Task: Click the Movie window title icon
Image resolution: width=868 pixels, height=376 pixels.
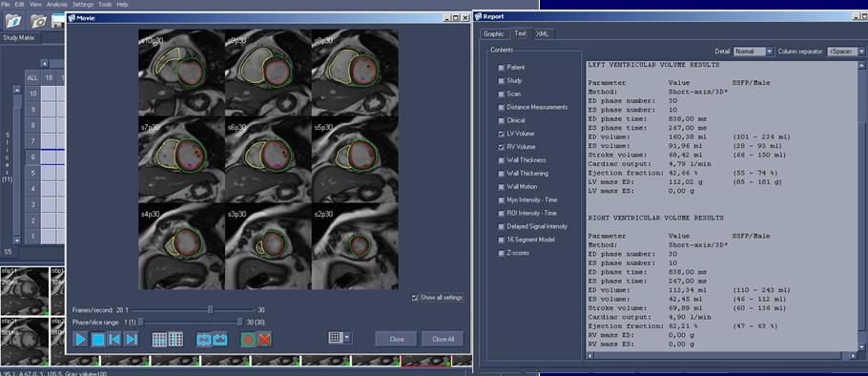Action: (x=72, y=18)
